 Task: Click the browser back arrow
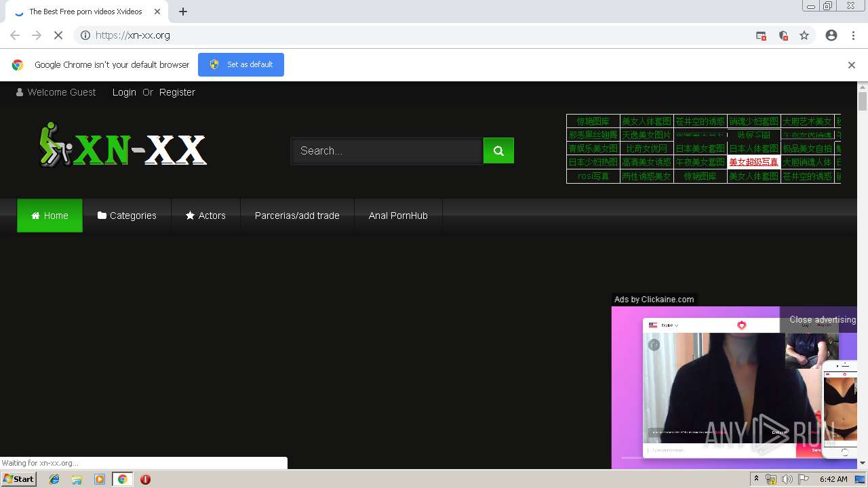click(x=15, y=35)
